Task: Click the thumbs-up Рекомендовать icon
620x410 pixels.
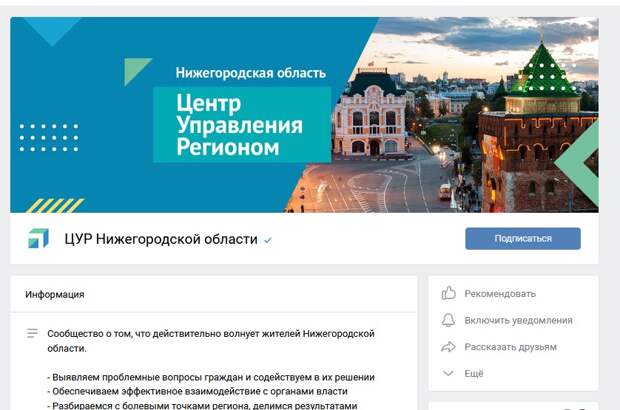Action: [x=448, y=293]
